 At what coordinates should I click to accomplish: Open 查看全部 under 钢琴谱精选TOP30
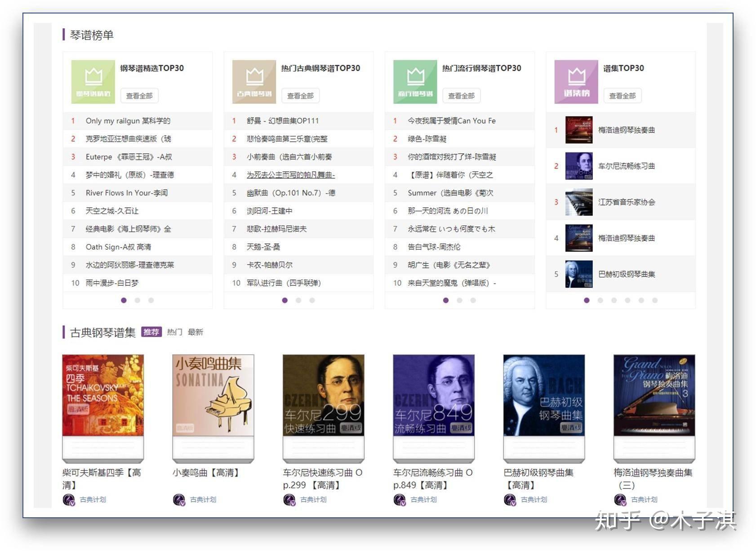(x=139, y=96)
